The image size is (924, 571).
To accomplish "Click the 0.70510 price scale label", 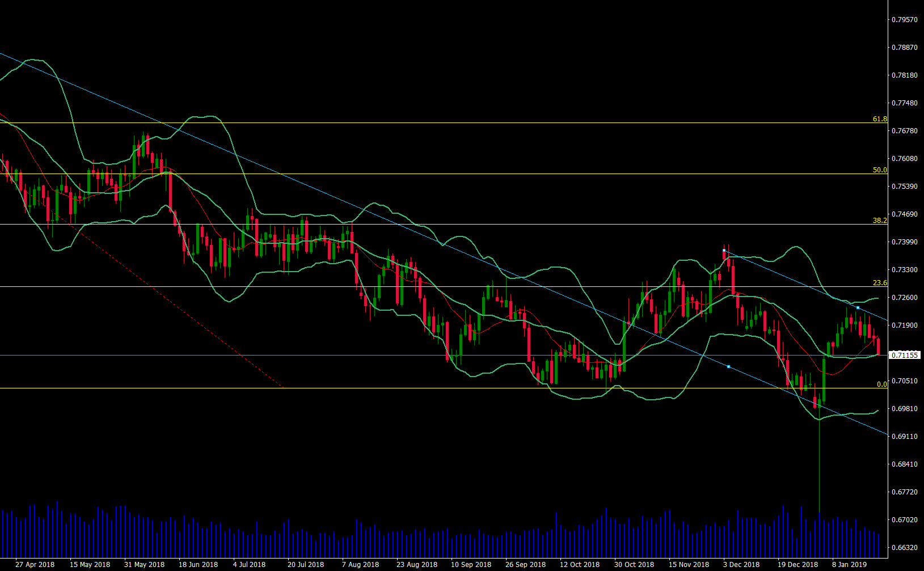I will coord(905,381).
